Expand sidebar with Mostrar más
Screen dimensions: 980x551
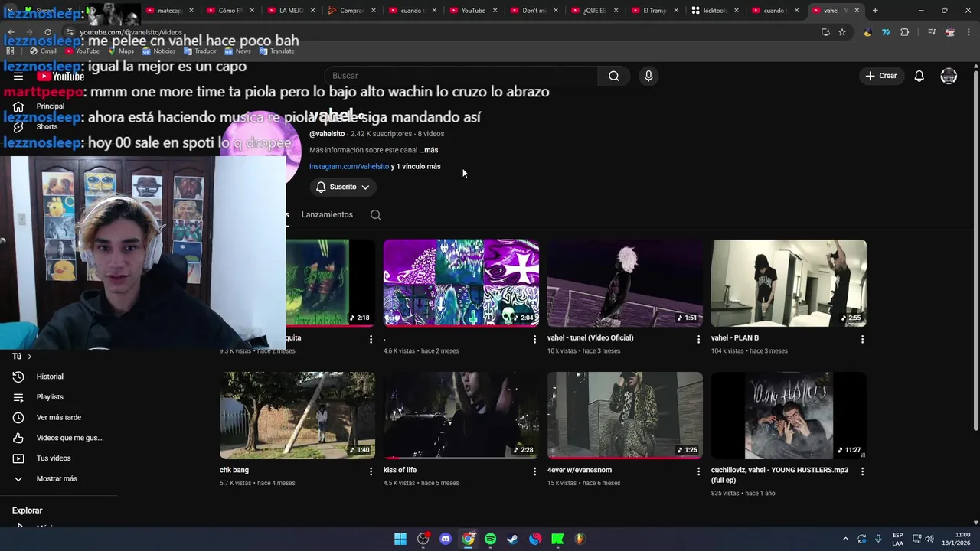coord(57,478)
